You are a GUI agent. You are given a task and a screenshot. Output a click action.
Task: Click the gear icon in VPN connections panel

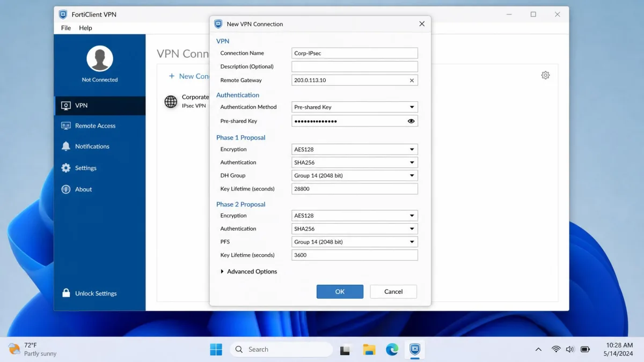(x=545, y=75)
